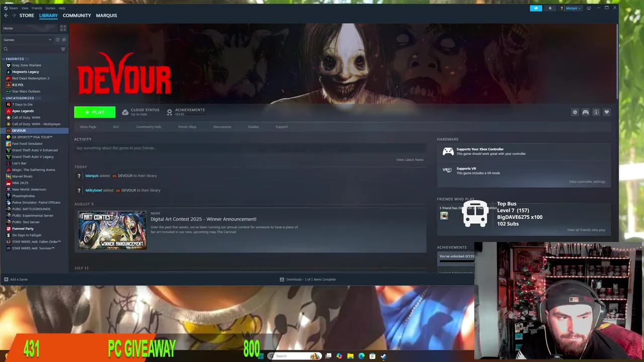
Task: Open the Games menu
Action: 50,8
